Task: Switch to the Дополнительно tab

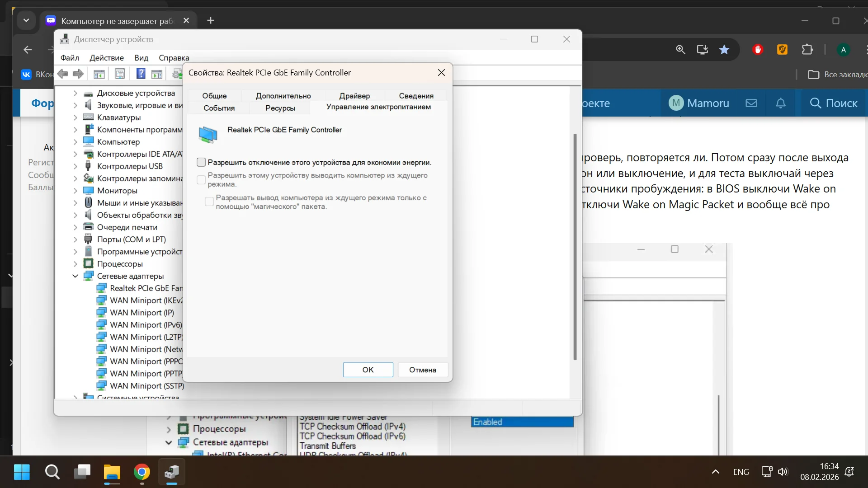Action: tap(283, 96)
